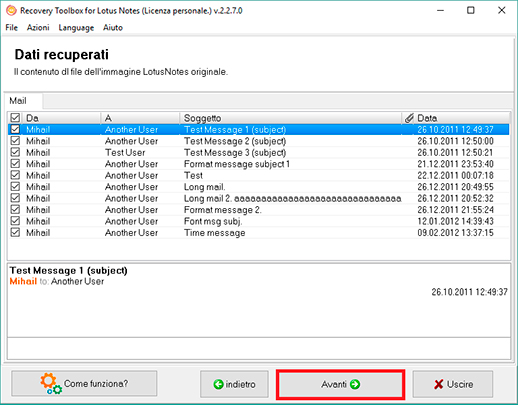Click orange Mihail sender name in preview pane
The width and height of the screenshot is (518, 405).
(23, 281)
